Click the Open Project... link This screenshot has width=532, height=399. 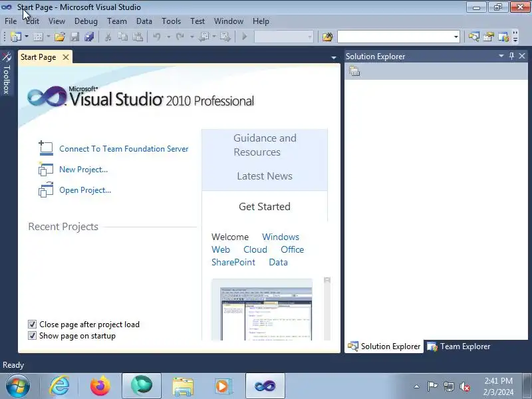point(85,190)
